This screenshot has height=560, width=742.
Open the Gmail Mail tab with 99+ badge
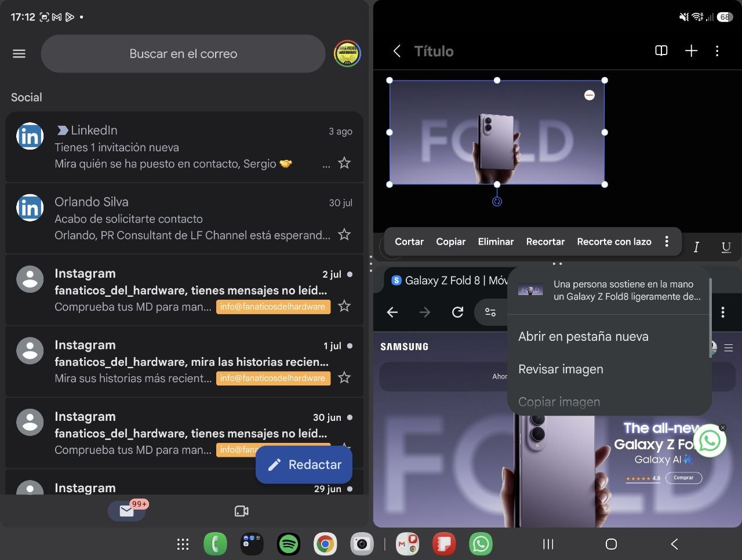(x=126, y=511)
